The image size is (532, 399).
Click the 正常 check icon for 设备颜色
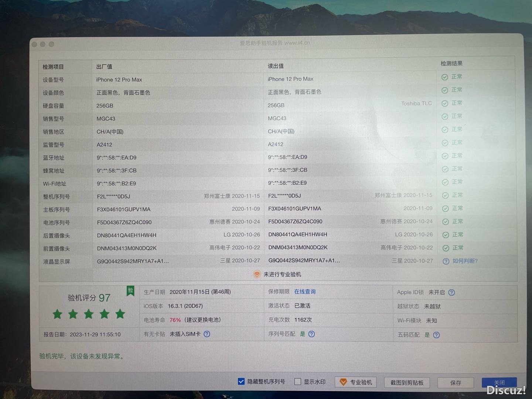(x=445, y=90)
